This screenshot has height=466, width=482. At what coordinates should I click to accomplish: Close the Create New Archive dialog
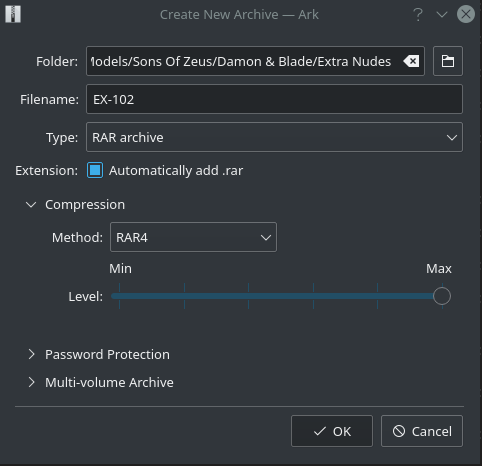(466, 14)
